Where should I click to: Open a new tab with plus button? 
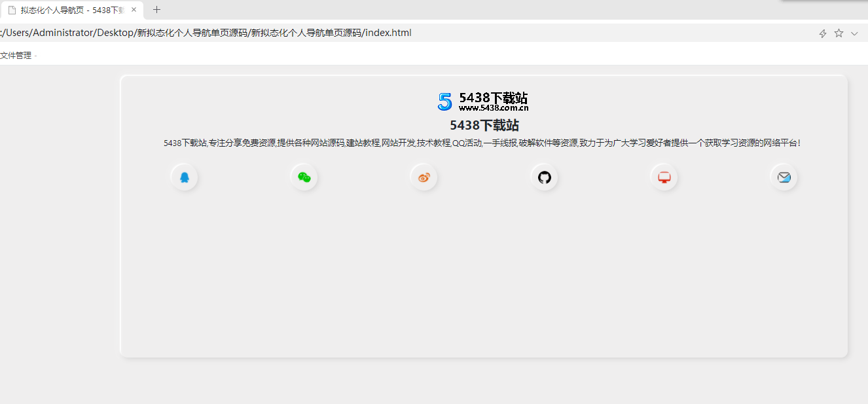tap(156, 10)
